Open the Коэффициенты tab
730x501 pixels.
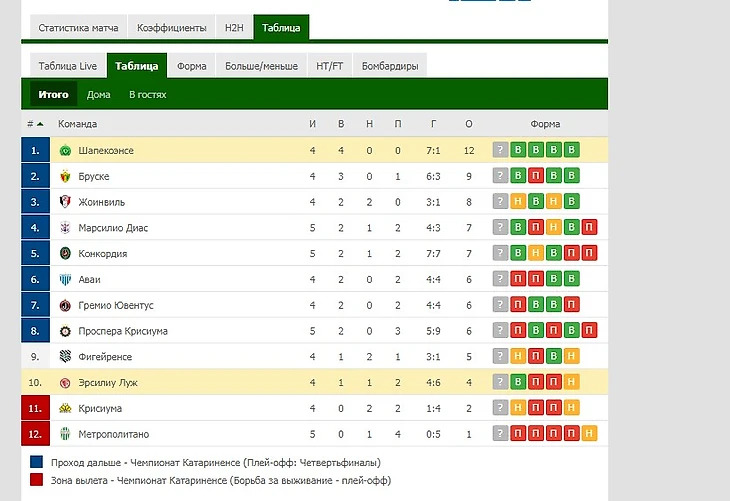(171, 28)
